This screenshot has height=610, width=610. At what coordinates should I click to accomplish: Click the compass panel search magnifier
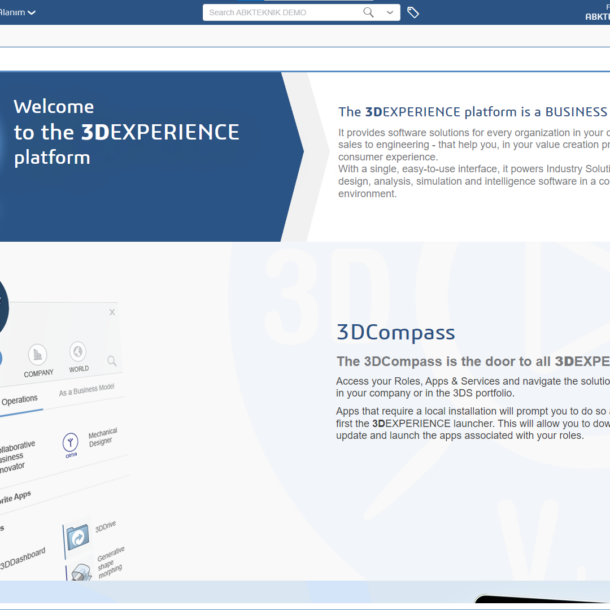[112, 361]
